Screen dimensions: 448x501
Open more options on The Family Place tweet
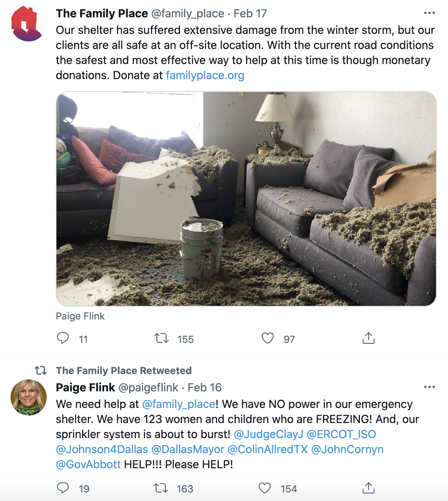point(429,13)
